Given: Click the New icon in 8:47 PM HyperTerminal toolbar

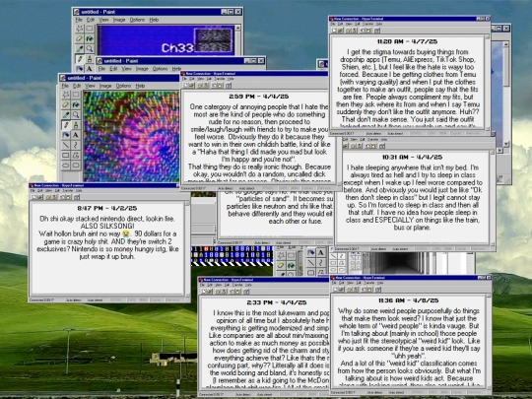Looking at the screenshot, I should [x=33, y=197].
